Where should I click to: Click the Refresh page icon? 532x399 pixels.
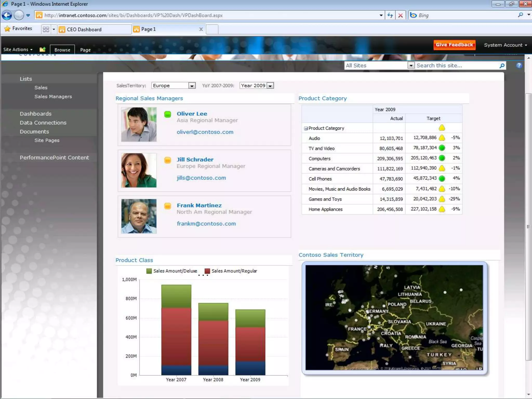coord(390,15)
